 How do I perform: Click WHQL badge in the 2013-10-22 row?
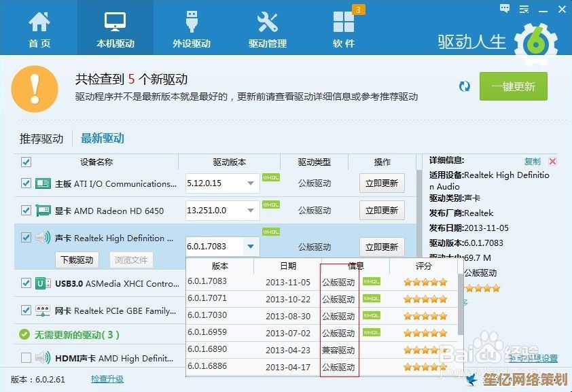(372, 299)
